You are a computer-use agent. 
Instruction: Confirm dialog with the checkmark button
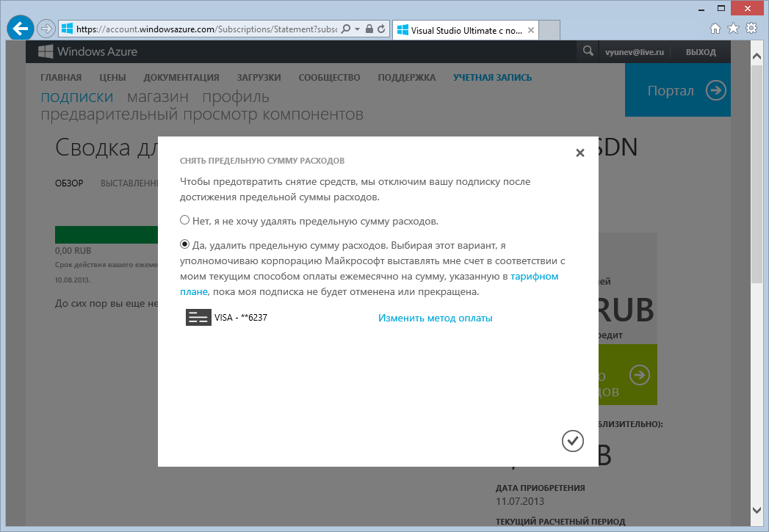[x=572, y=441]
